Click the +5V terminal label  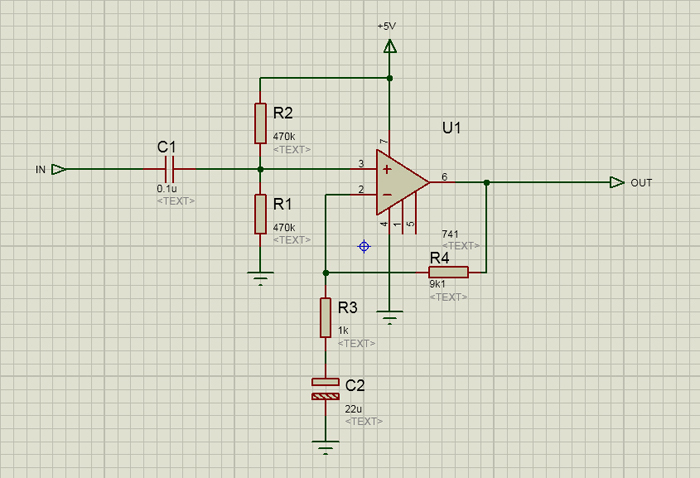point(387,26)
